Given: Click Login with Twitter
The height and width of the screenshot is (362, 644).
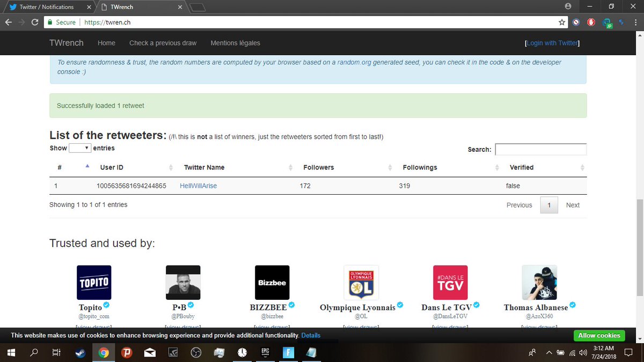Looking at the screenshot, I should (552, 43).
